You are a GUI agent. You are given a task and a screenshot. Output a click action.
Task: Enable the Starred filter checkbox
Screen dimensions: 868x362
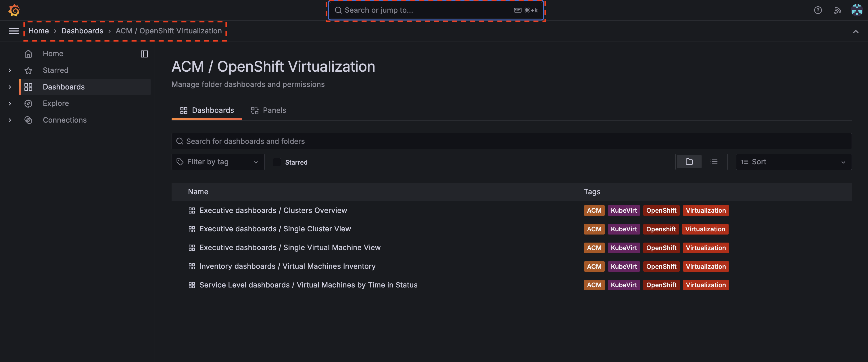pos(277,162)
